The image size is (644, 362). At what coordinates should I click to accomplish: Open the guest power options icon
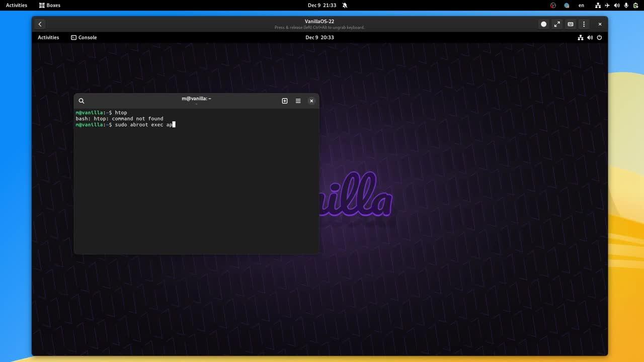pos(599,37)
